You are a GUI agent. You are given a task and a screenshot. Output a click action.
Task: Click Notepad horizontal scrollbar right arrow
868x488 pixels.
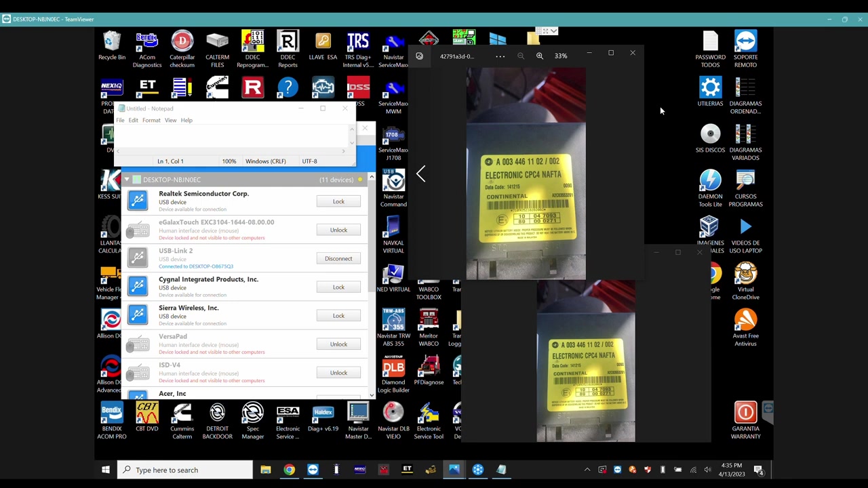pos(345,150)
